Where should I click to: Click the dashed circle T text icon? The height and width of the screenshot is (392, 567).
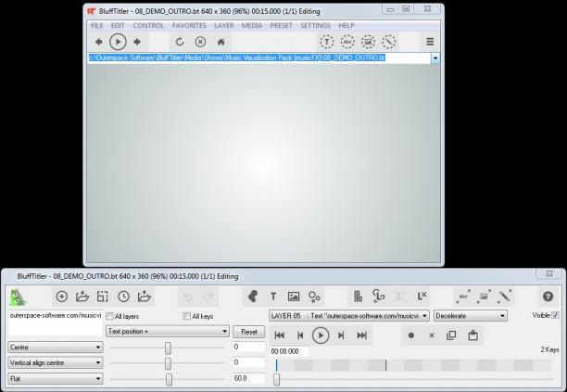(326, 42)
